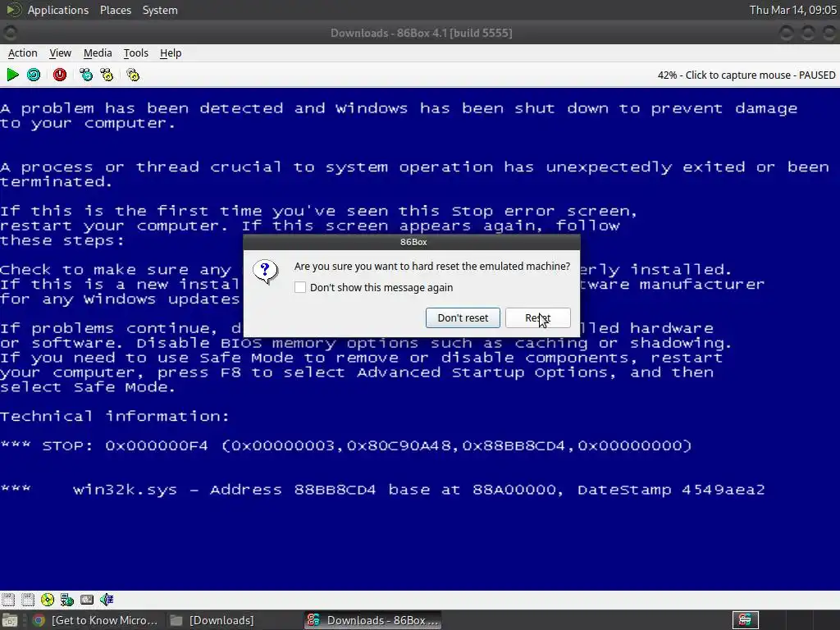Open the Action menu

(x=22, y=53)
